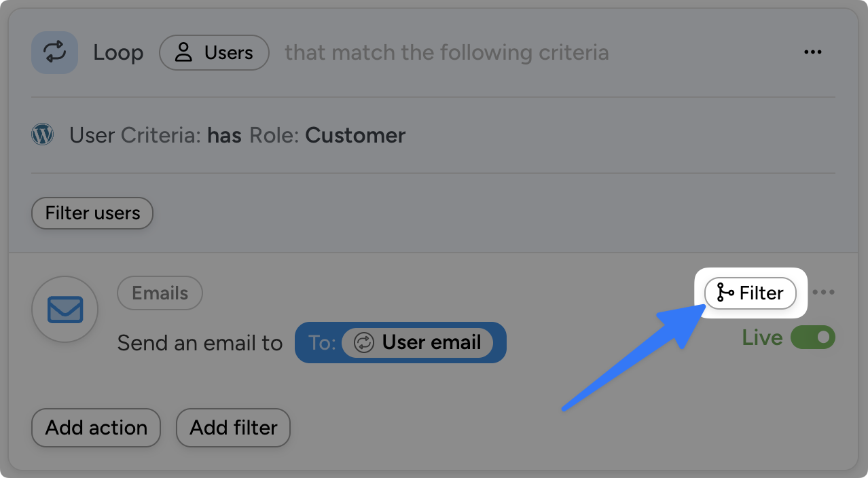Screen dimensions: 868x478
Task: Click the Filter users button
Action: coord(92,213)
